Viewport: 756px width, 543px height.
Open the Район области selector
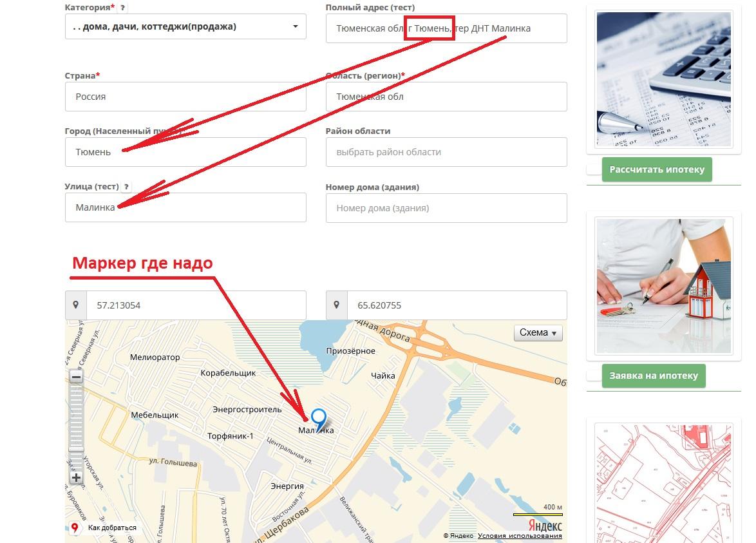point(446,152)
